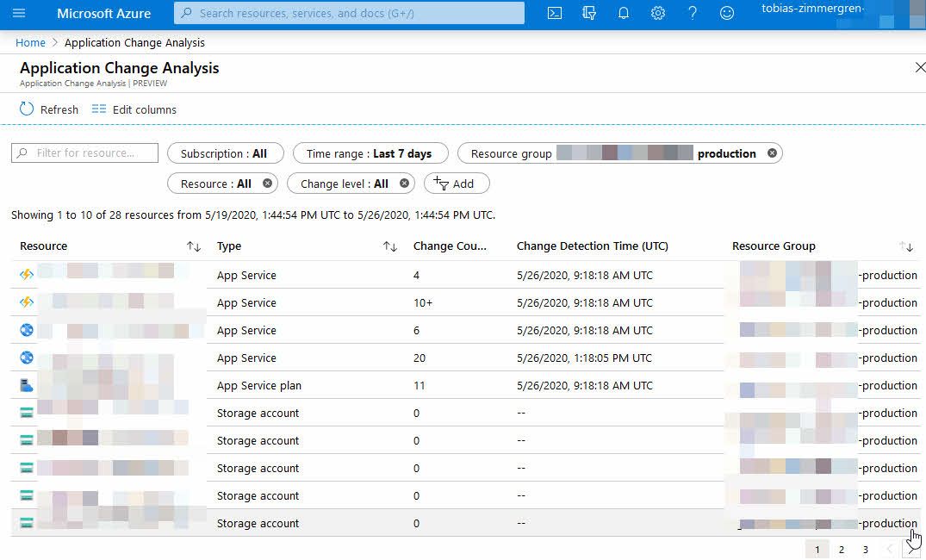This screenshot has height=560, width=926.
Task: Remove the Resource group filter
Action: 772,153
